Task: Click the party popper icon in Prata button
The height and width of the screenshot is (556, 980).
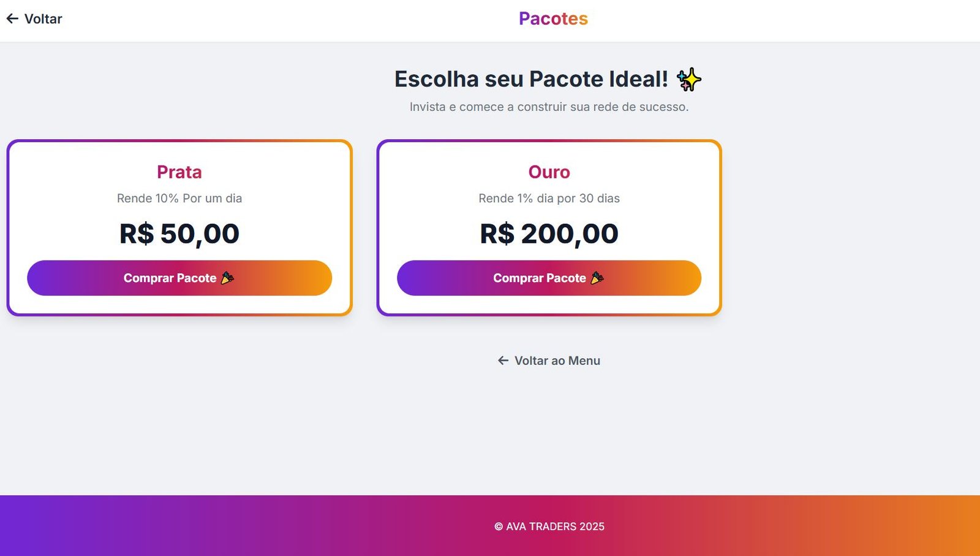Action: 227,278
